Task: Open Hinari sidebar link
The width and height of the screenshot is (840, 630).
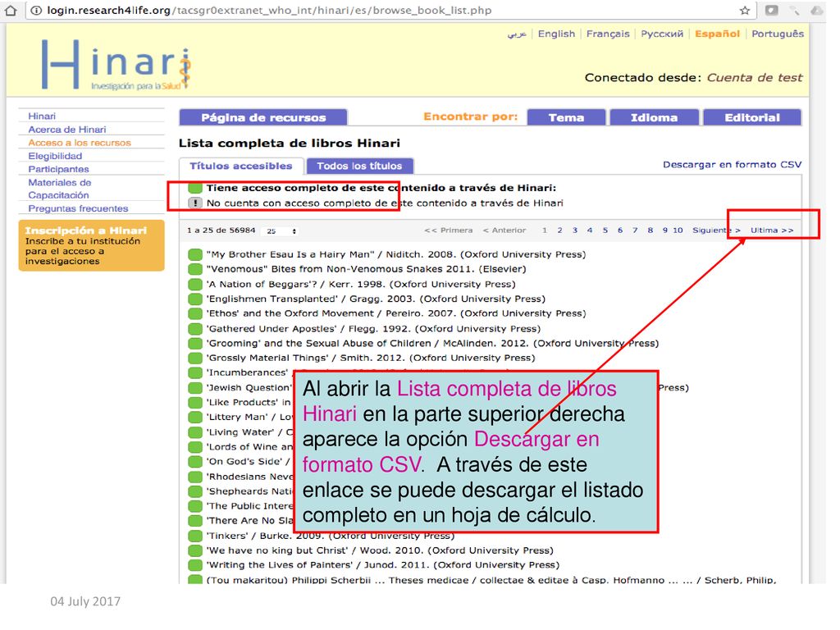Action: [42, 116]
